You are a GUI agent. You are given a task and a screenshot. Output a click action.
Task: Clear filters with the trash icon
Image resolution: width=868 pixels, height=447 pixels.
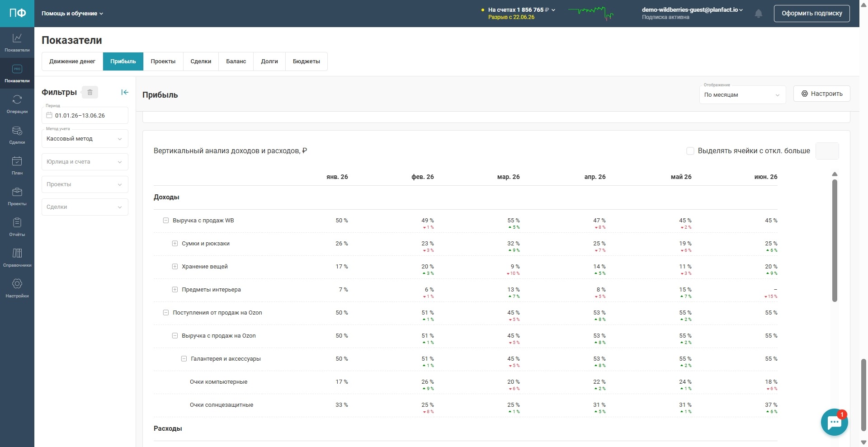click(x=90, y=92)
